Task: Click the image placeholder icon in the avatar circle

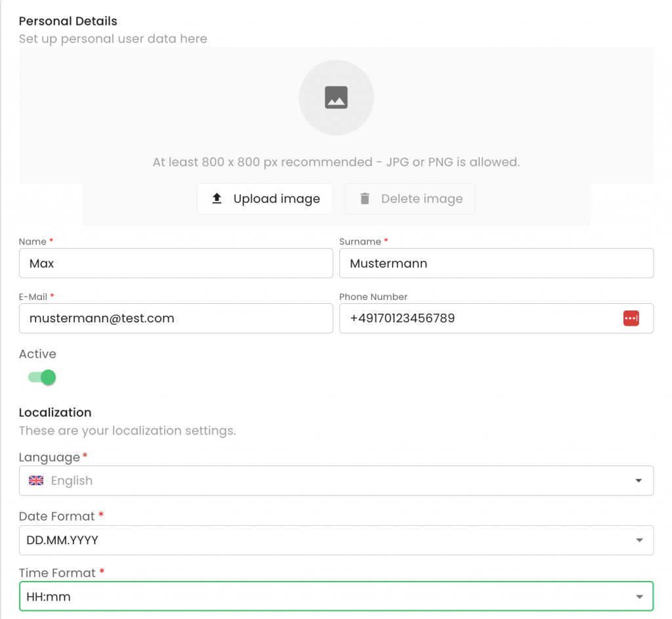Action: pyautogui.click(x=336, y=97)
